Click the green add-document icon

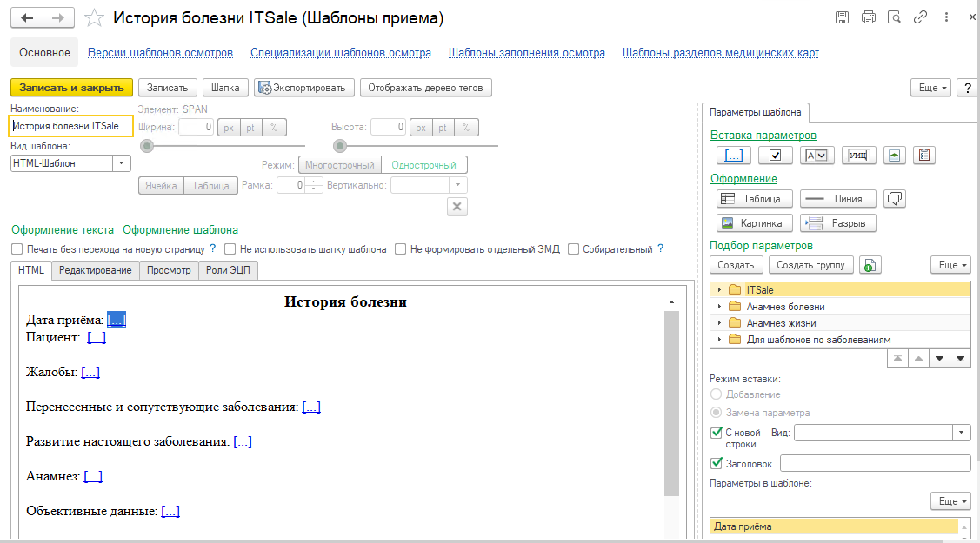click(870, 265)
